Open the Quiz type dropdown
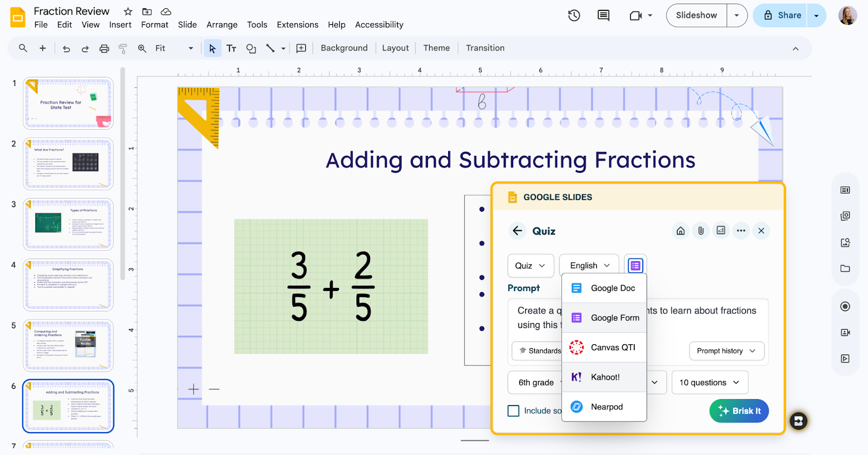 pos(531,266)
